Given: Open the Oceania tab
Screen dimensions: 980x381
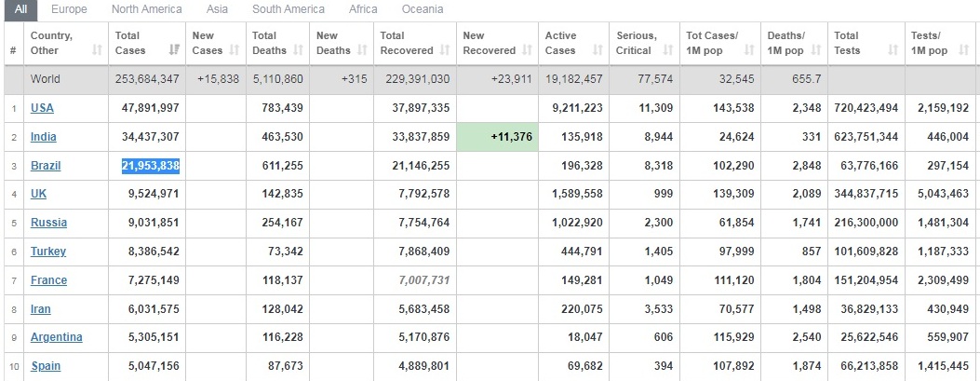Looking at the screenshot, I should coord(423,9).
